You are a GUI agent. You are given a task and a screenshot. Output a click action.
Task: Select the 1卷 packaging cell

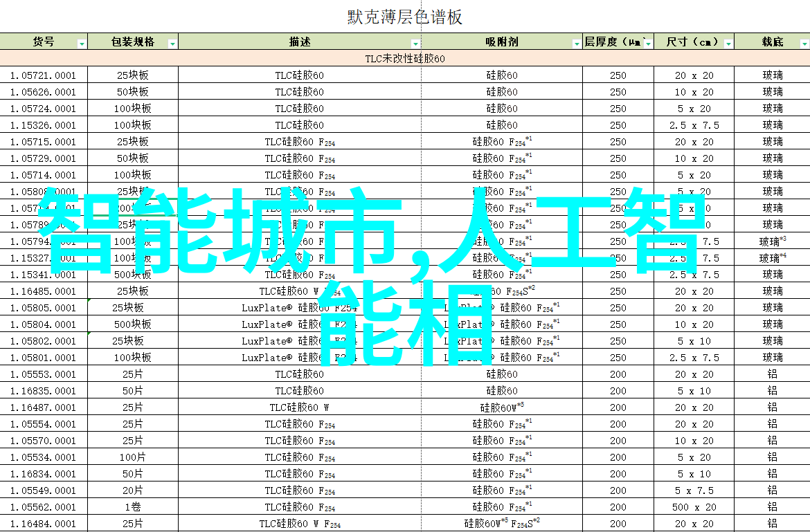(132, 507)
